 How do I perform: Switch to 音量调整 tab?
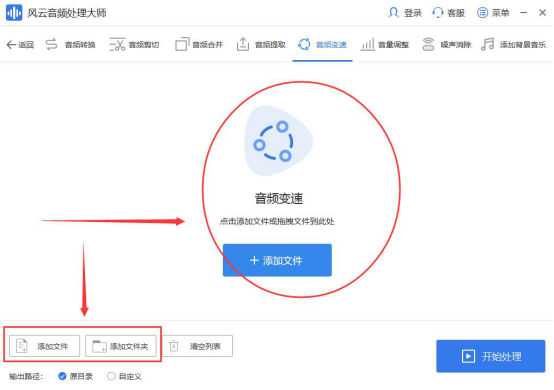[x=393, y=45]
